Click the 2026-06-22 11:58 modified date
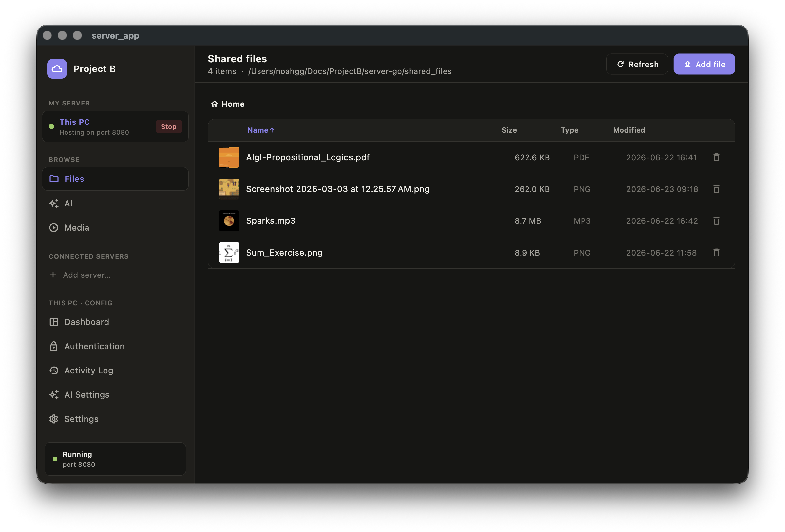 pos(661,252)
